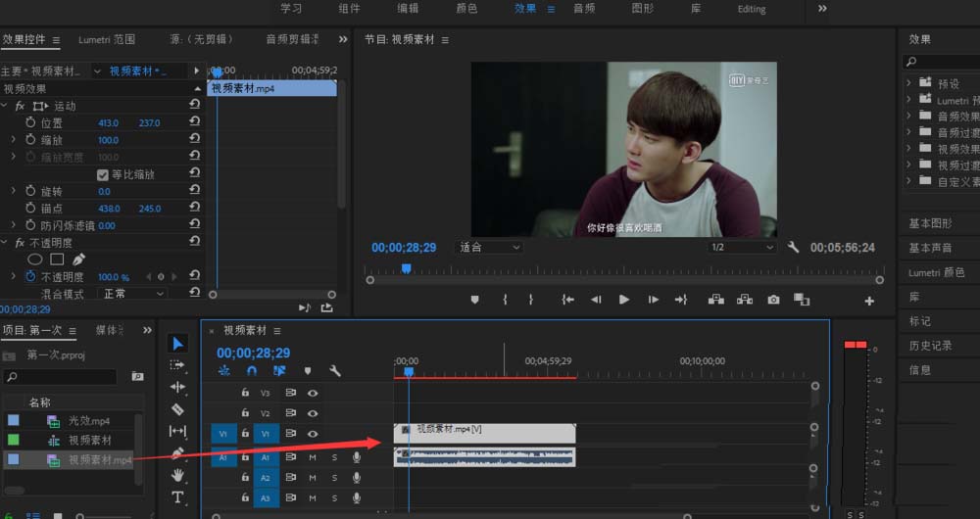Switch to the 颜色 workspace tab

(x=466, y=9)
